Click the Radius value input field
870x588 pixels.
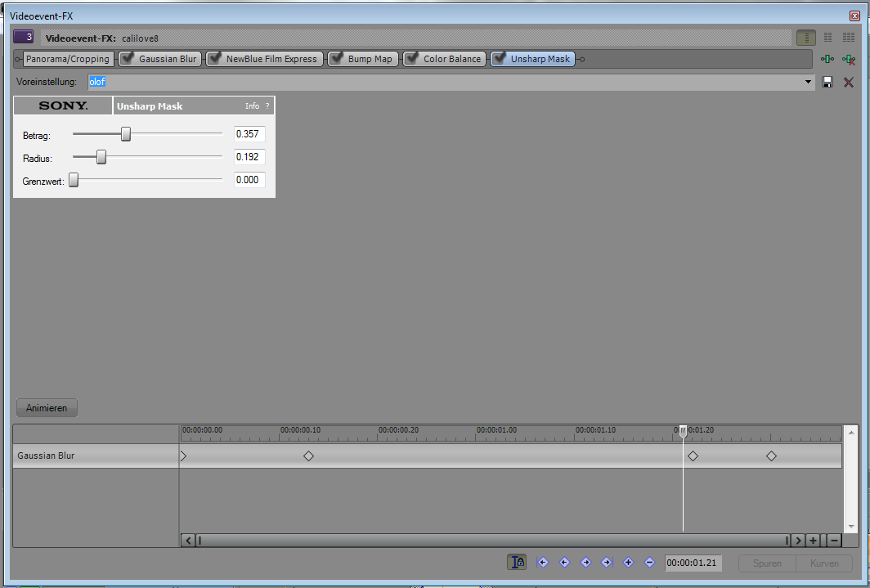pyautogui.click(x=249, y=157)
